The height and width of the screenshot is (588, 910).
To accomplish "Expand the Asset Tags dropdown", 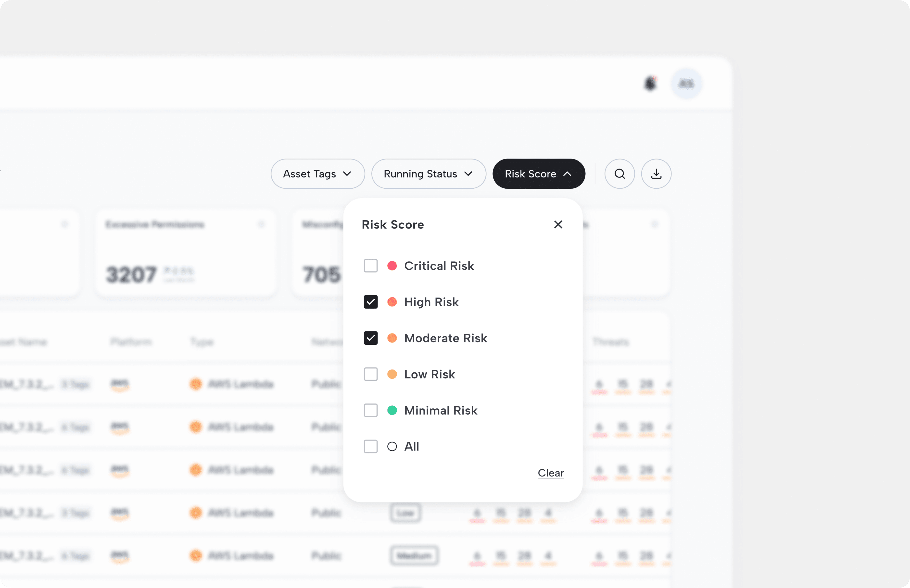I will 317,174.
